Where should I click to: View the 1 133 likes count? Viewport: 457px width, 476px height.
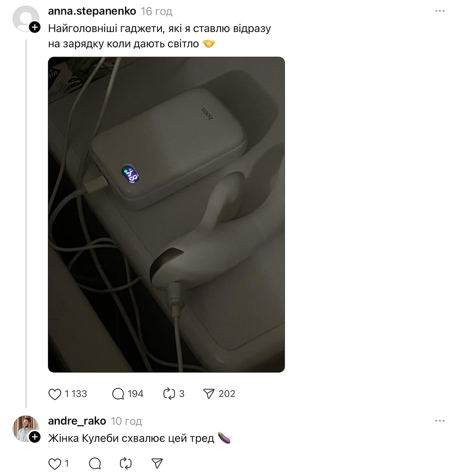76,394
